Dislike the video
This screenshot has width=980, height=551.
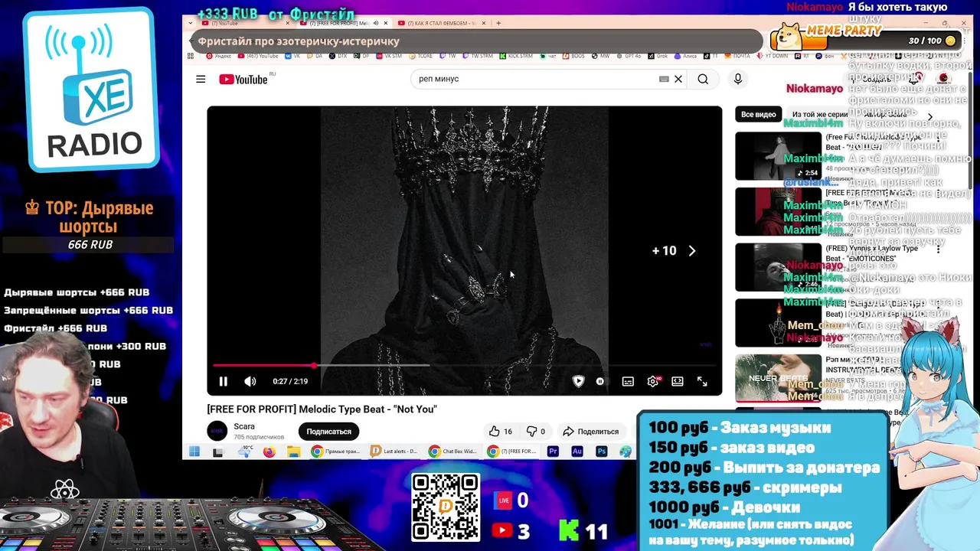pyautogui.click(x=536, y=432)
